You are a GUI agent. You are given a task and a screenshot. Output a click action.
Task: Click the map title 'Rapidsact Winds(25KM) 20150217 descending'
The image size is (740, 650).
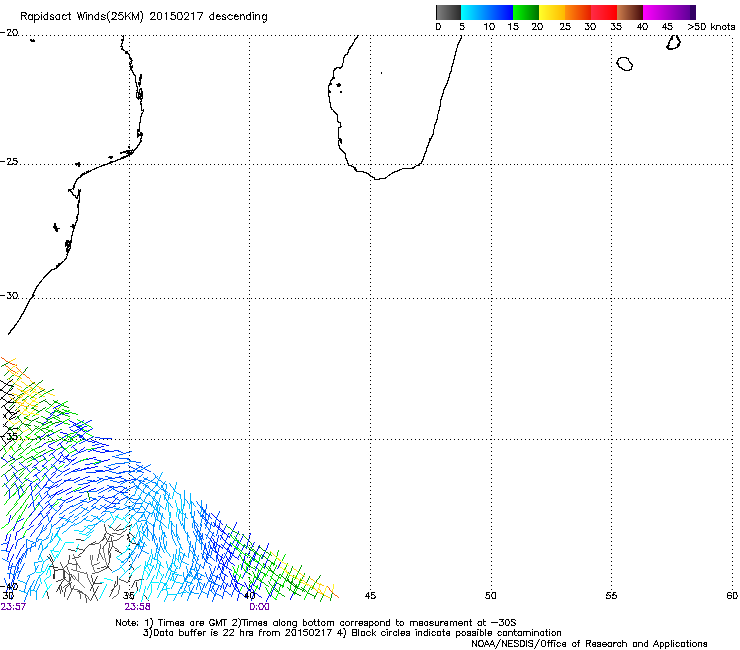[143, 17]
